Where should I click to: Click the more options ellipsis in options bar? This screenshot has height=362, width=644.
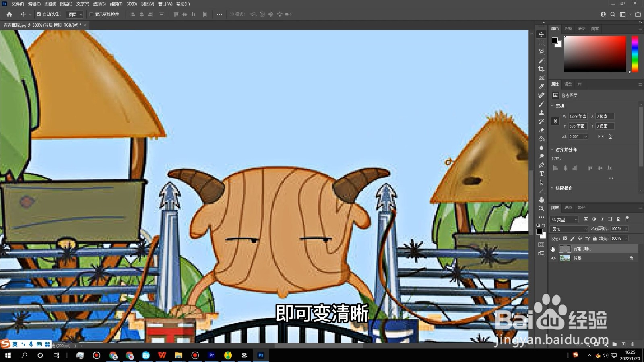pyautogui.click(x=219, y=14)
